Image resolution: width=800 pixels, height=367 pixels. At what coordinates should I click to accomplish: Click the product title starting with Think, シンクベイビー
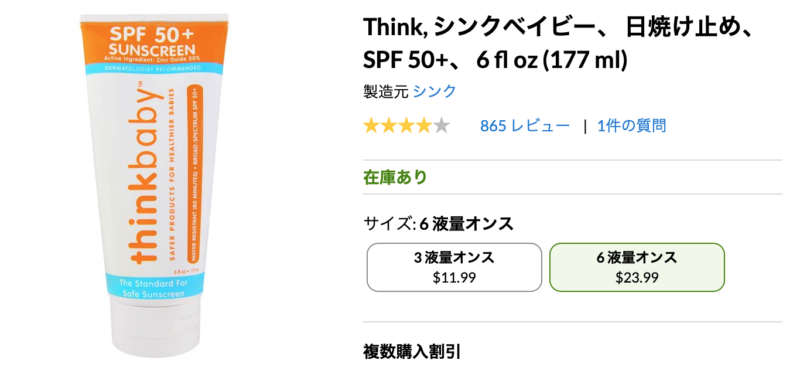coord(557,43)
